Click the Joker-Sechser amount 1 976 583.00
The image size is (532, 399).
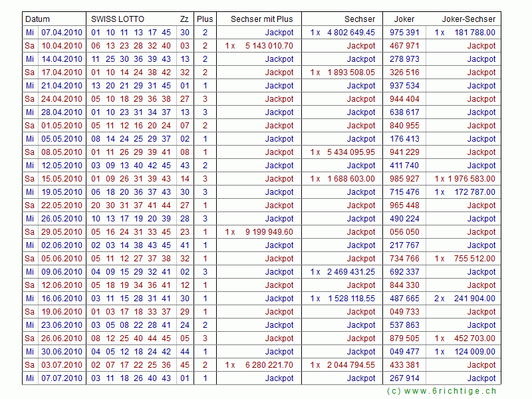[x=472, y=179]
